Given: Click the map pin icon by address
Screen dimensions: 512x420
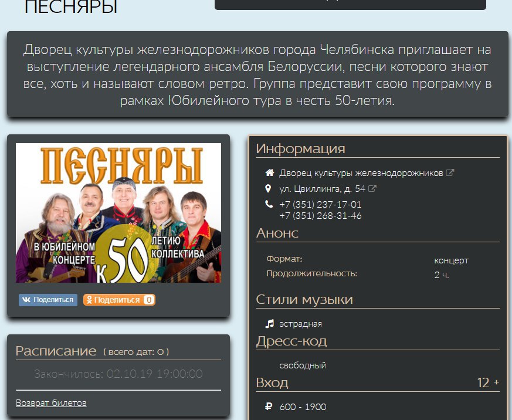Looking at the screenshot, I should coord(268,188).
